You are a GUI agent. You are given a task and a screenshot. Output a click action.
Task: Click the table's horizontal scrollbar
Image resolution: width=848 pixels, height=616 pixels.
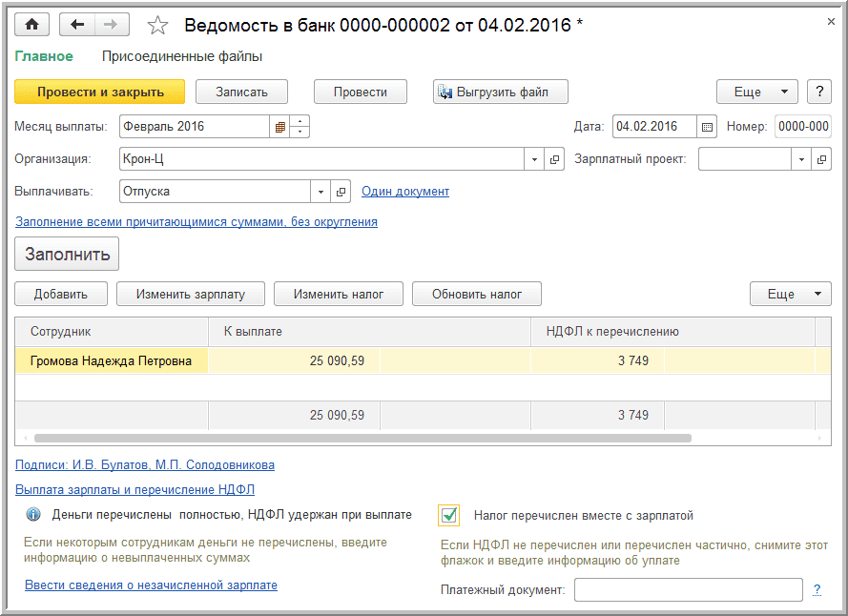coord(362,439)
